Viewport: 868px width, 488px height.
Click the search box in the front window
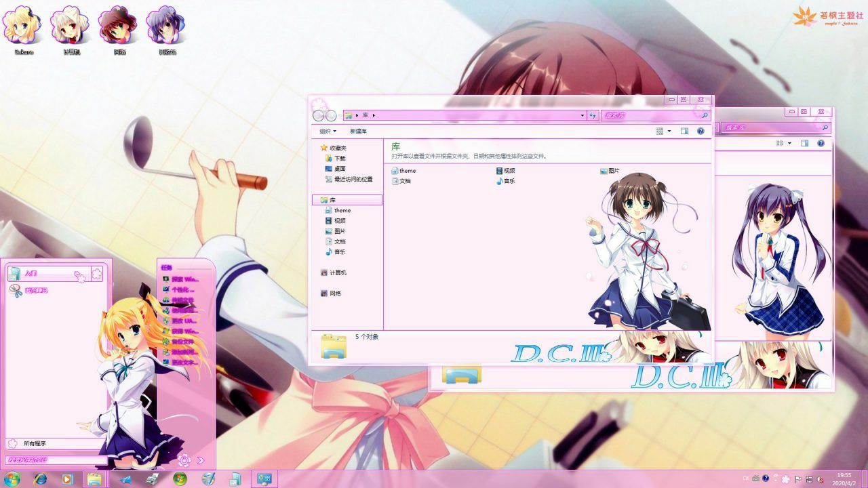tap(656, 115)
